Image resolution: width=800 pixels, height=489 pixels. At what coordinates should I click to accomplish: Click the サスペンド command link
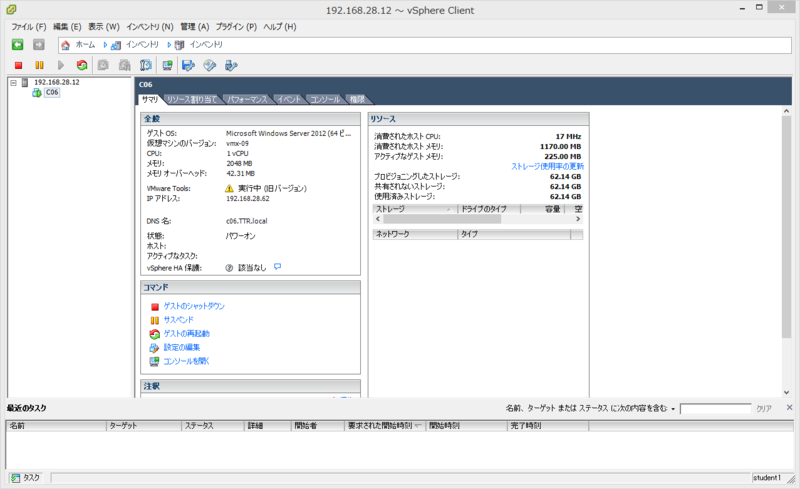coord(179,320)
